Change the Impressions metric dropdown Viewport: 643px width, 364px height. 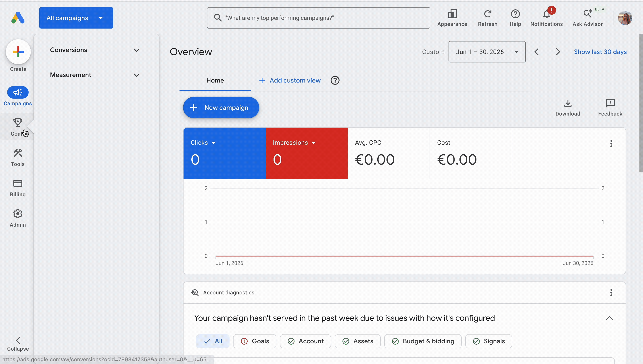coord(294,143)
